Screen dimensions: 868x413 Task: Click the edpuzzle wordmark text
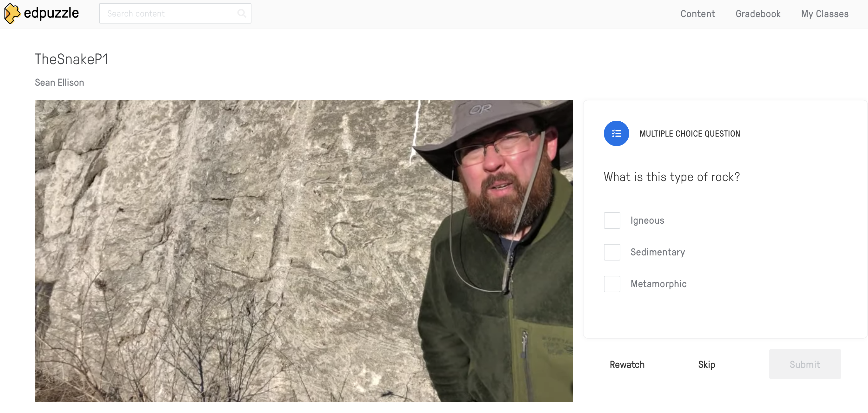[x=51, y=13]
